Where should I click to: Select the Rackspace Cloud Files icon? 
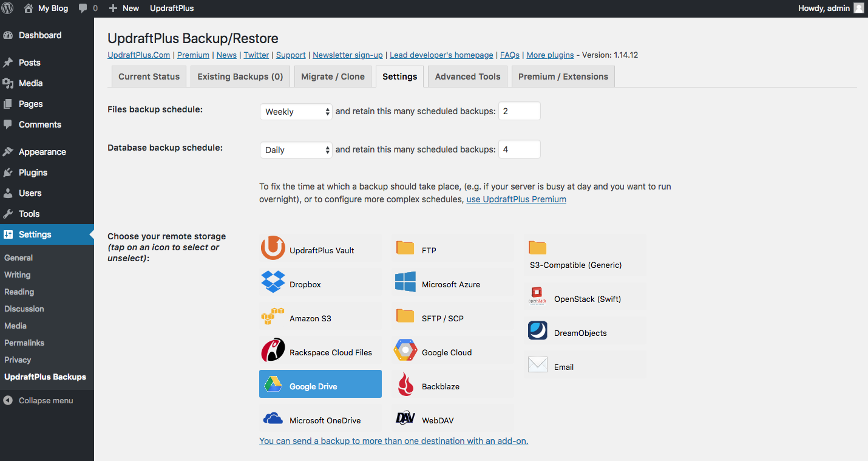coord(273,350)
